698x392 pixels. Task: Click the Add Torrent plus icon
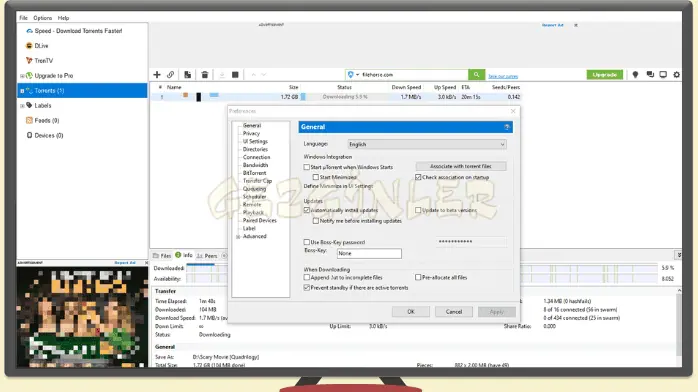point(157,75)
